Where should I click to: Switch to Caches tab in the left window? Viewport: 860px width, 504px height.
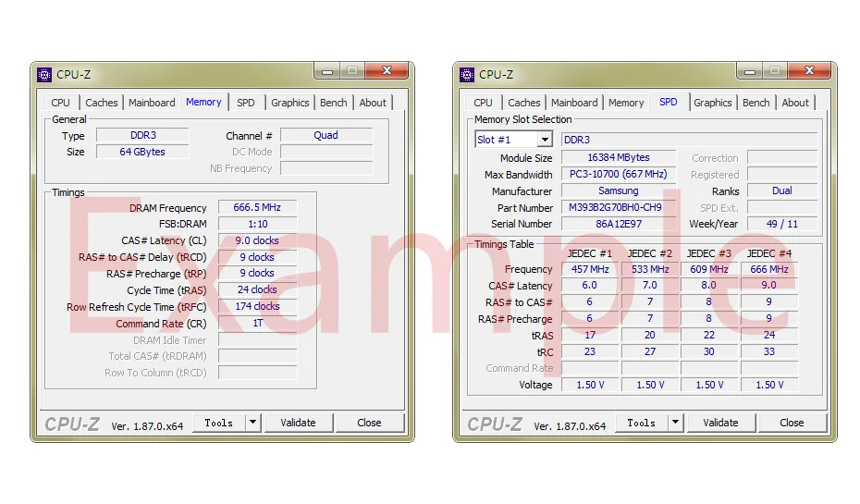point(102,103)
